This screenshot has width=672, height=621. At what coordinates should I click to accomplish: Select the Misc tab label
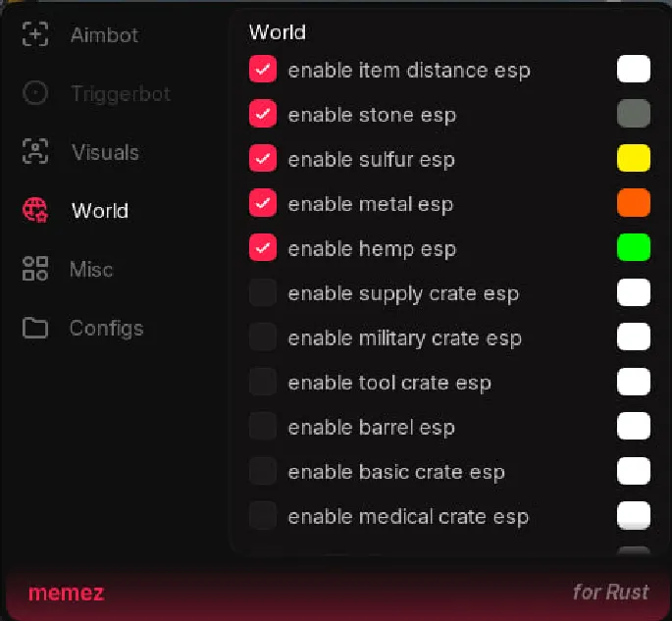91,269
